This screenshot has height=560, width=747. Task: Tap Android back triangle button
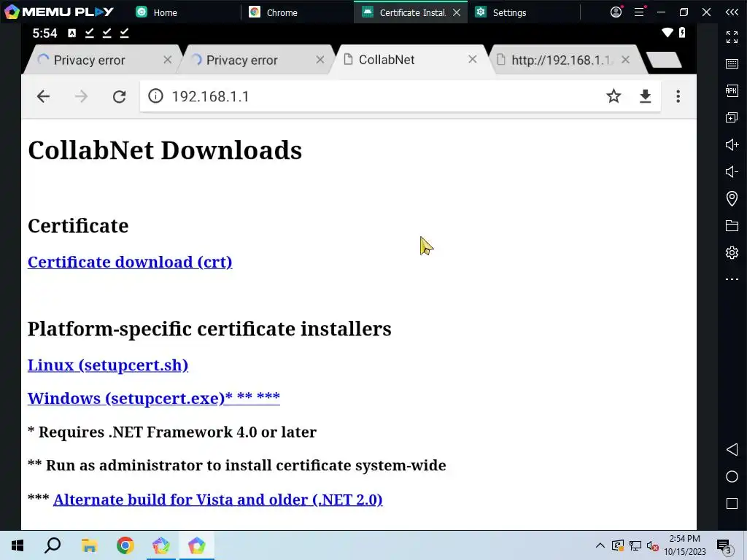[x=732, y=449]
